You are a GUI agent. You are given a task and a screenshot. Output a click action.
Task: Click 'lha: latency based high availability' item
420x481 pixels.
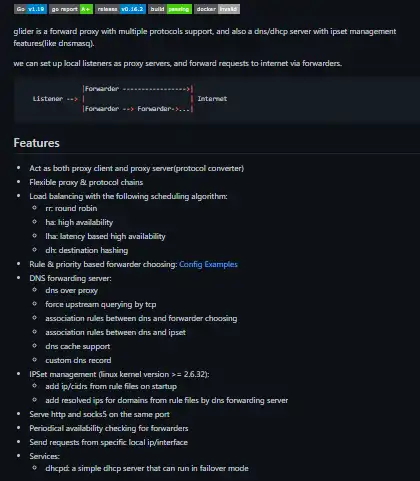(105, 236)
